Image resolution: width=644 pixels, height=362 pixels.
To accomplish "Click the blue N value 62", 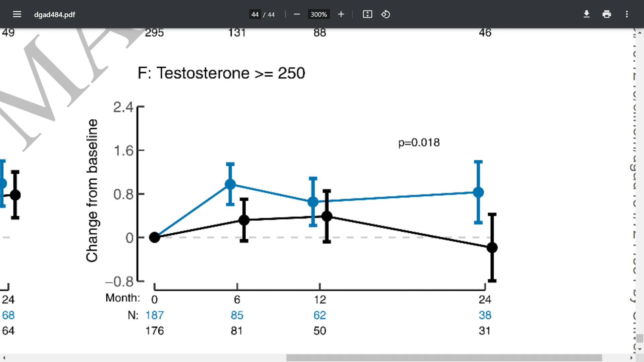I will 320,315.
